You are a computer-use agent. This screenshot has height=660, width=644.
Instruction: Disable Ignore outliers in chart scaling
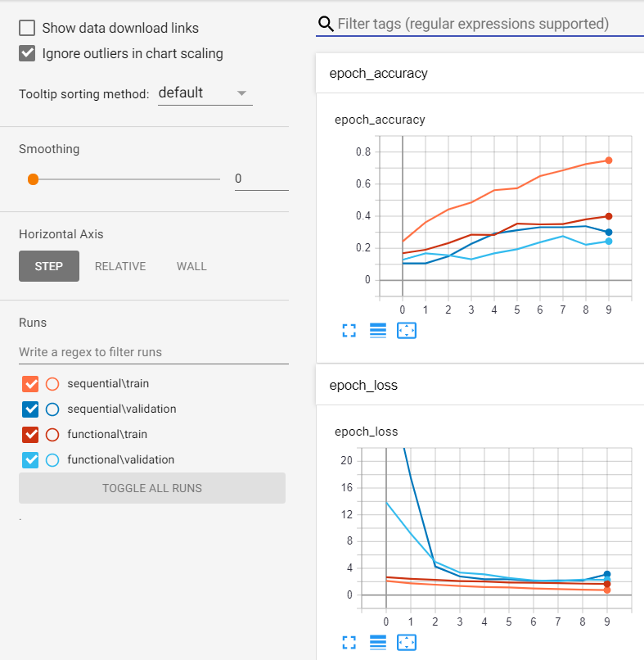25,53
